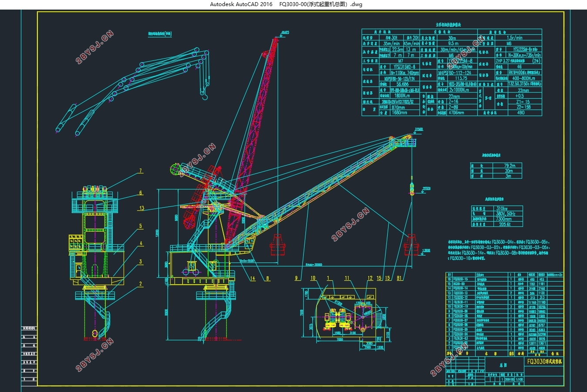Image resolution: width=587 pixels, height=392 pixels.
Task: Click callout label 14 below the pontoon
Action: pos(253,279)
